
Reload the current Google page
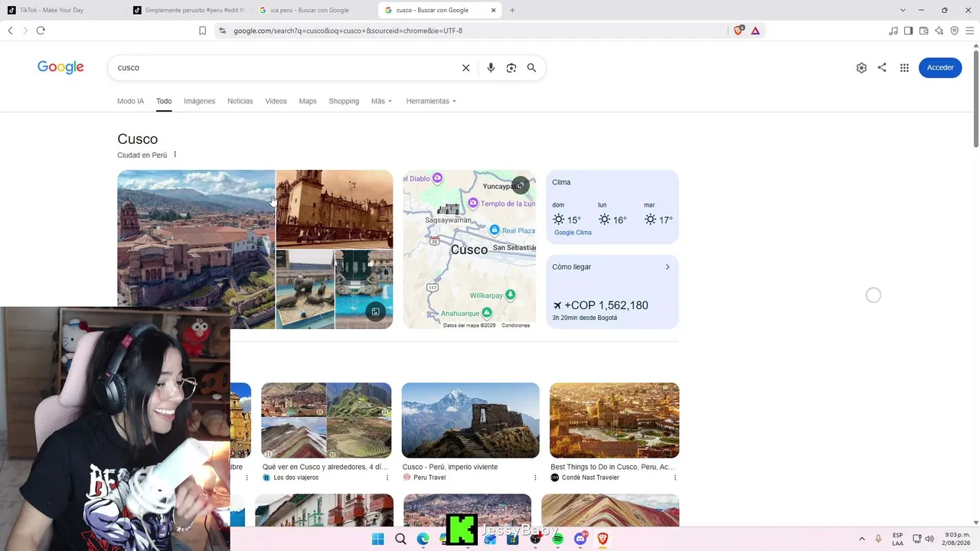pyautogui.click(x=41, y=31)
